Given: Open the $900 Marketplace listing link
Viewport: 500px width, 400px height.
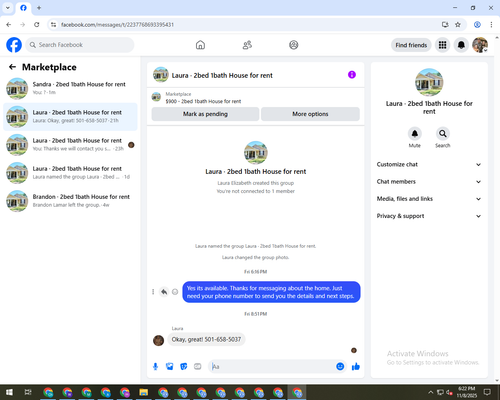Looking at the screenshot, I should tap(203, 101).
